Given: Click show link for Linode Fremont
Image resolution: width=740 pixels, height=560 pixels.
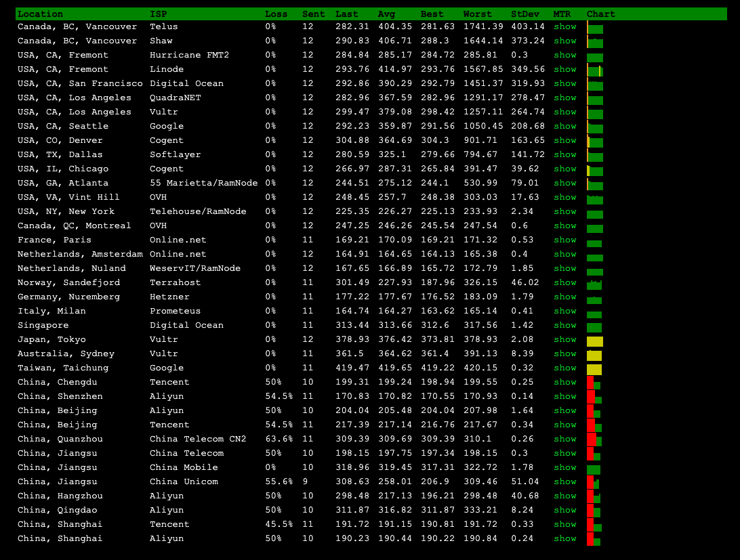Looking at the screenshot, I should pos(565,69).
